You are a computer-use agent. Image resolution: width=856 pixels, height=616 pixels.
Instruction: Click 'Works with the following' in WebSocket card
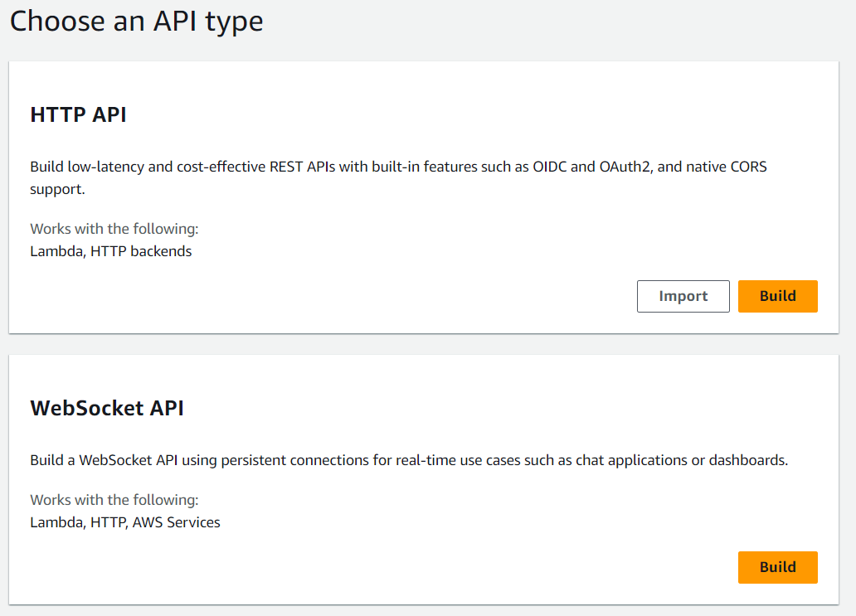pyautogui.click(x=114, y=499)
